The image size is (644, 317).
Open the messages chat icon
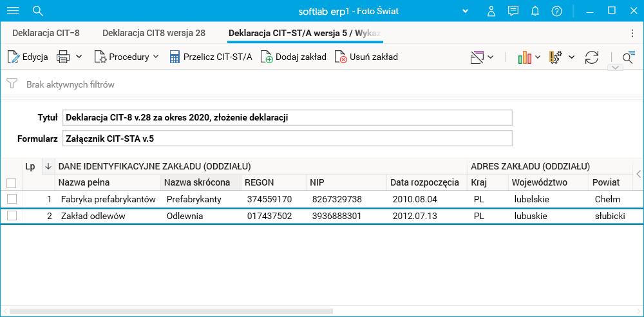click(513, 11)
